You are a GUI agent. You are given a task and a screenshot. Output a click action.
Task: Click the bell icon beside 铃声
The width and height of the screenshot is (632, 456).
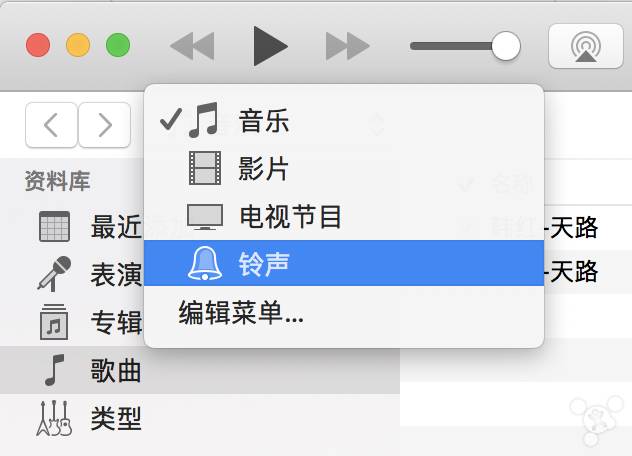point(205,263)
